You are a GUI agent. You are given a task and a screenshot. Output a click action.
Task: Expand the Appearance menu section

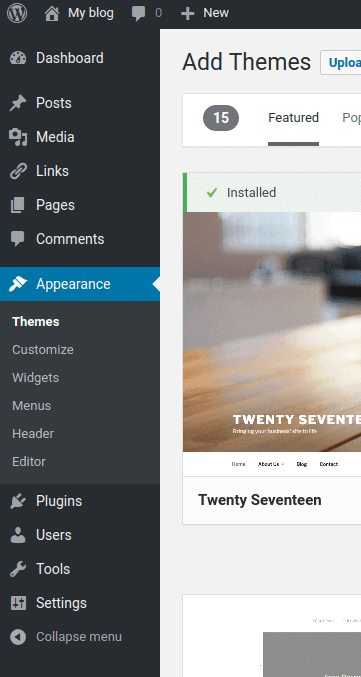point(80,284)
